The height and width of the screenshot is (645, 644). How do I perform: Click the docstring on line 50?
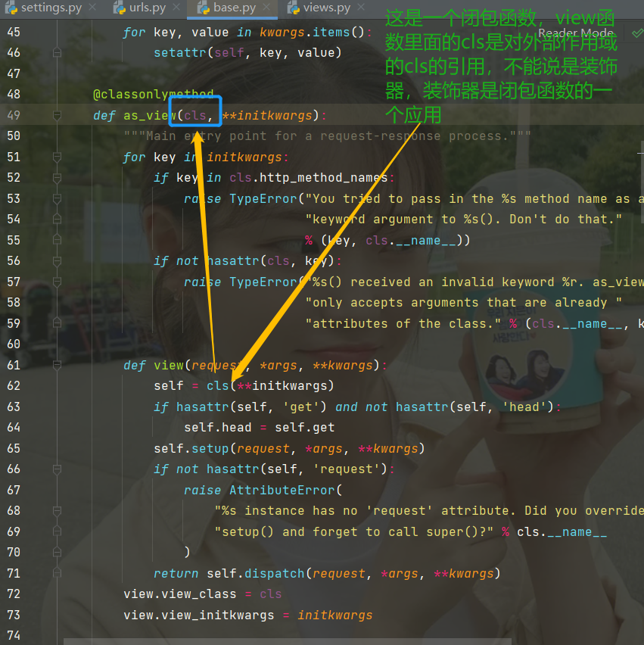[328, 136]
